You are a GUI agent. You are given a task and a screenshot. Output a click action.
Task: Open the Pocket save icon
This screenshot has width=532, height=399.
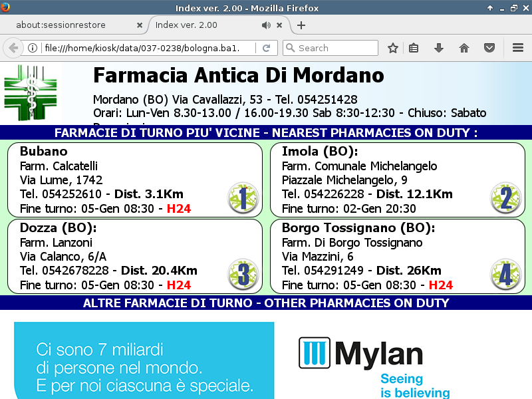click(489, 48)
